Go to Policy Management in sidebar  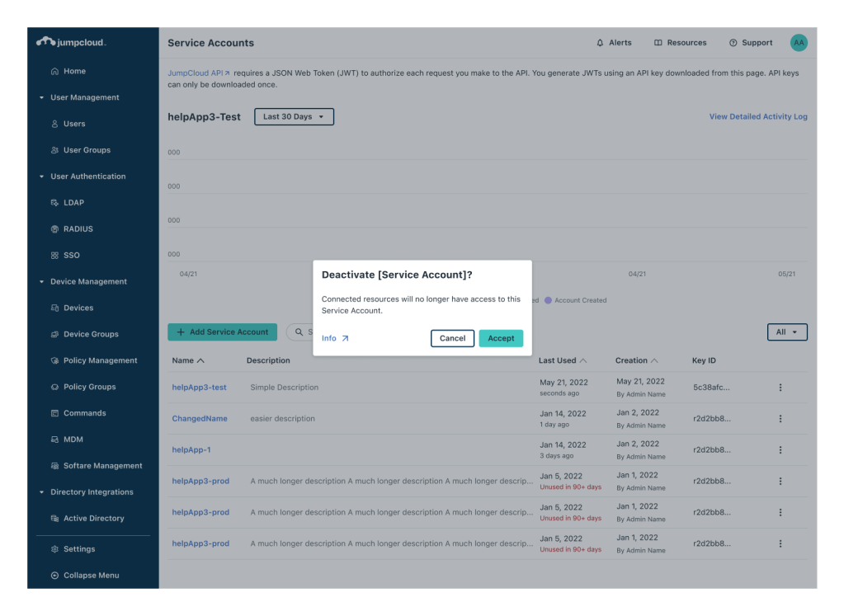click(x=100, y=360)
